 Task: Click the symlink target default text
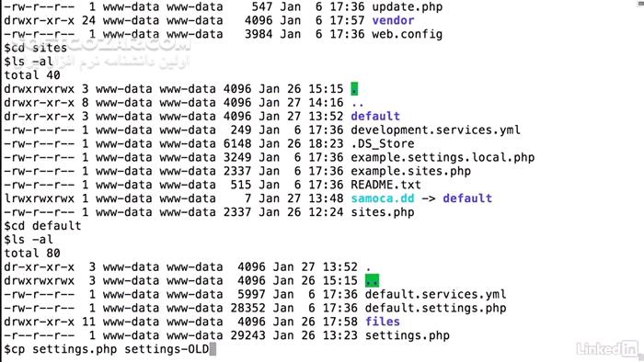pos(467,198)
